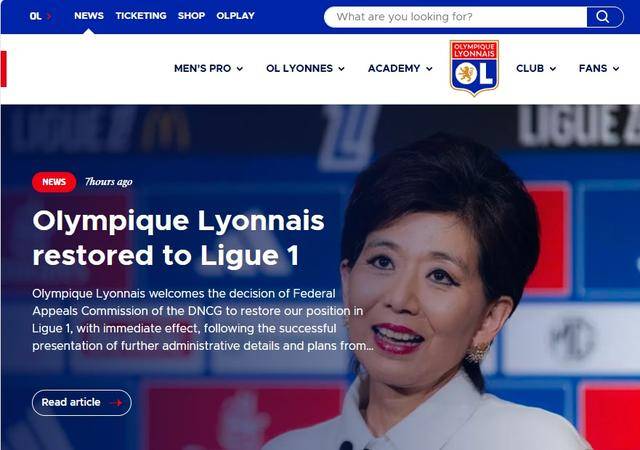Open the FANS dropdown menu

pyautogui.click(x=599, y=68)
